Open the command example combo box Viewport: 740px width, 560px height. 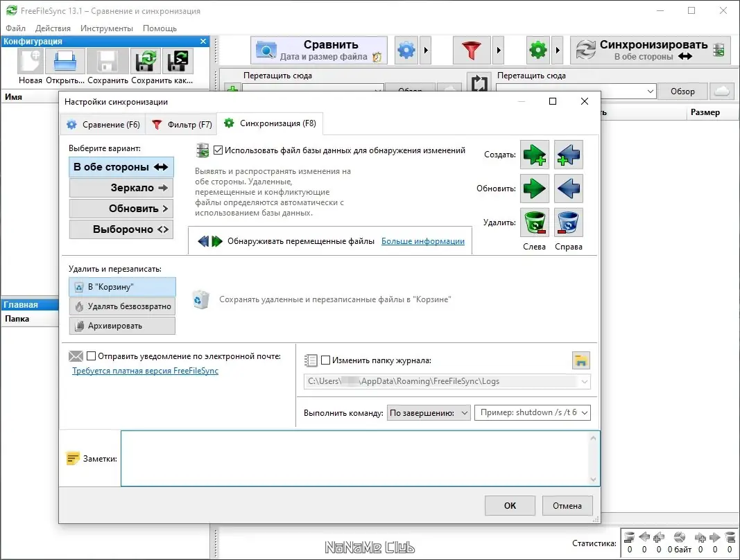[533, 413]
